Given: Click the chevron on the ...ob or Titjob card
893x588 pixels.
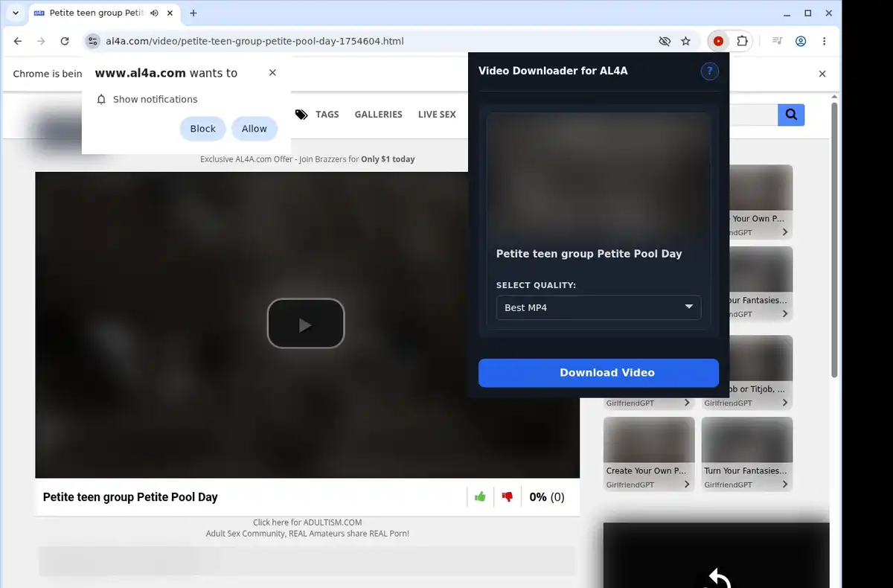Looking at the screenshot, I should tap(785, 403).
